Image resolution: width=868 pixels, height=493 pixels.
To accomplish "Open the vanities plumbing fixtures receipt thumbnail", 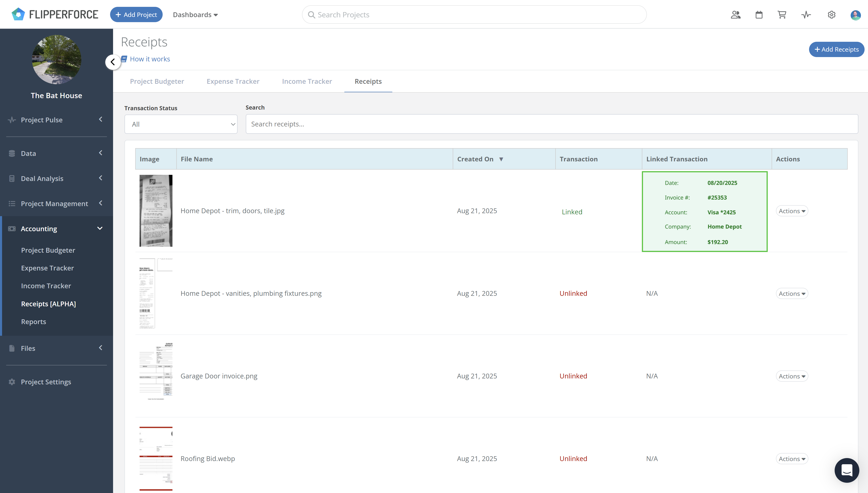I will (x=156, y=293).
